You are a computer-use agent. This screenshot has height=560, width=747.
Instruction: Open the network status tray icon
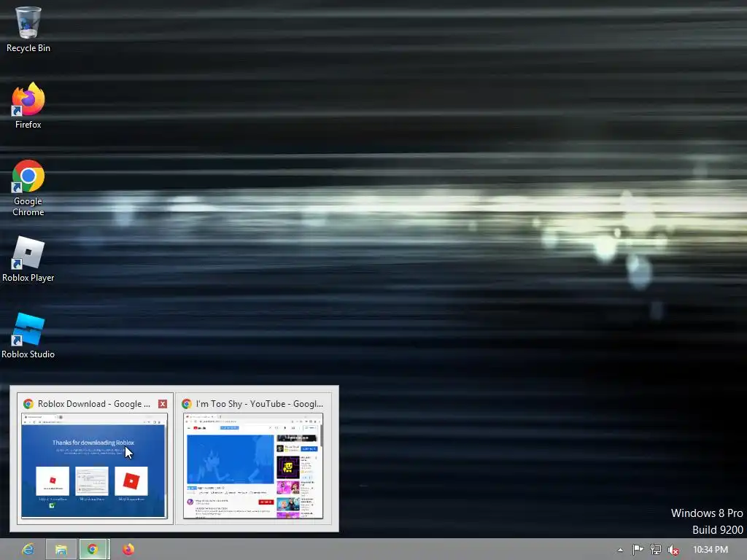tap(656, 550)
